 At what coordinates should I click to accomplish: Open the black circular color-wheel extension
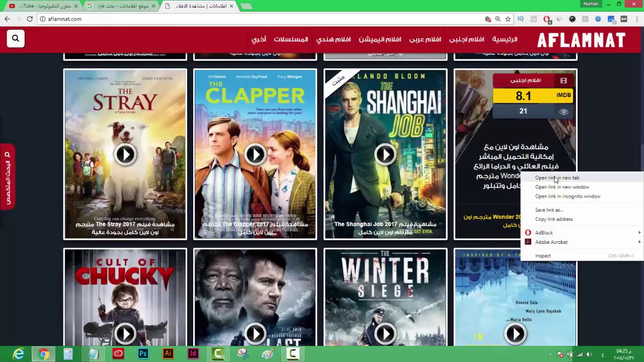(x=572, y=19)
